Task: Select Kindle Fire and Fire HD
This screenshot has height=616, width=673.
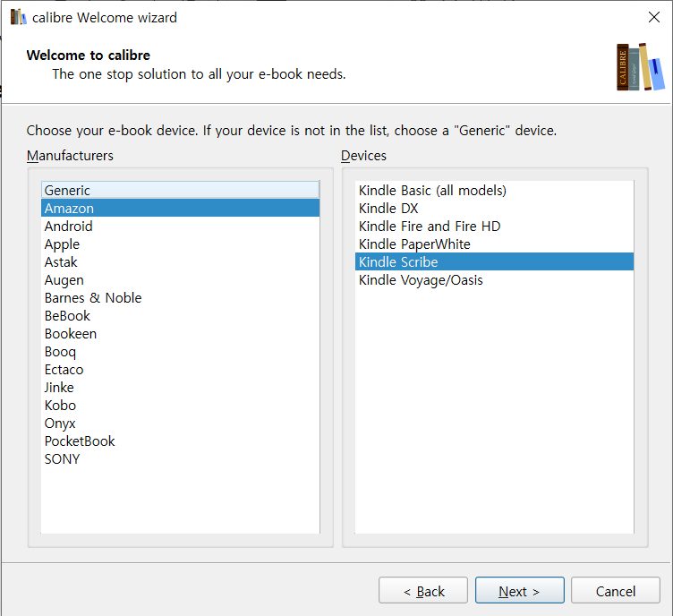Action: pyautogui.click(x=494, y=226)
